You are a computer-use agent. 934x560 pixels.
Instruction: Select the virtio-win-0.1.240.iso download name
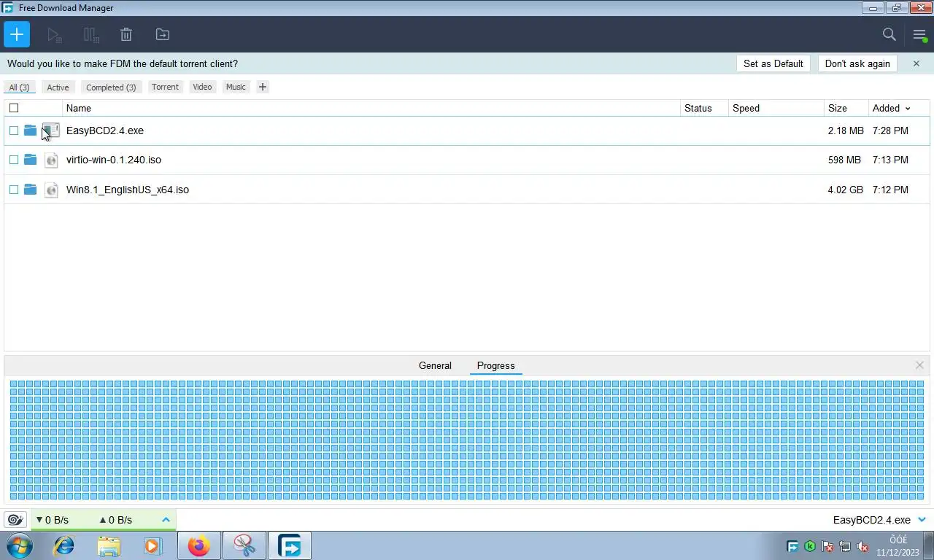[114, 160]
